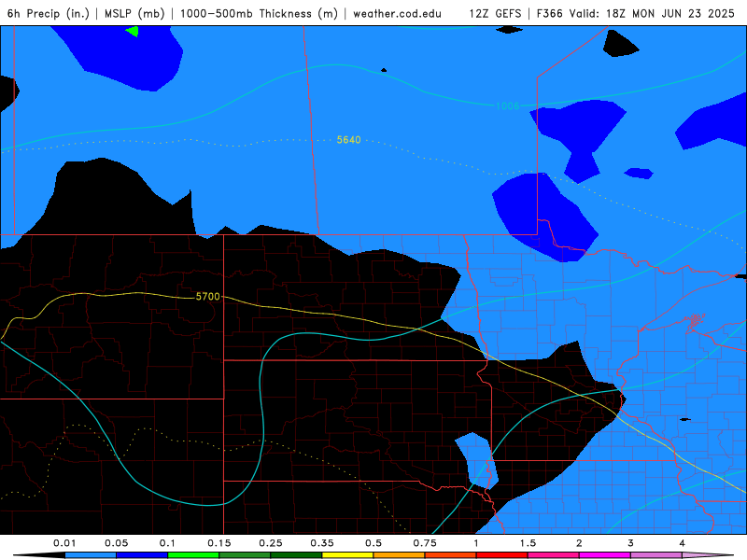Click the dark green 0.25 legend swatch
The height and width of the screenshot is (560, 747).
[296, 555]
